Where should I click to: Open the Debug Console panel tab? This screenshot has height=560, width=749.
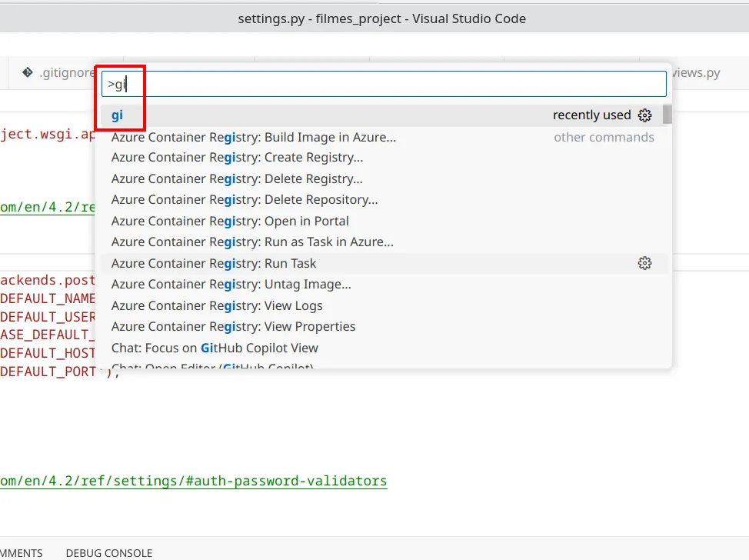coord(109,553)
